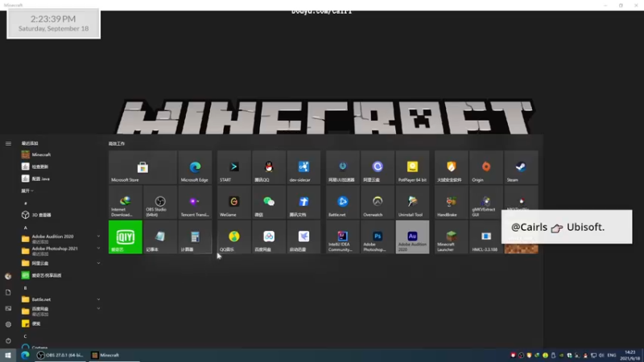The height and width of the screenshot is (362, 644).
Task: Expand the recently added list toggle
Action: (27, 191)
